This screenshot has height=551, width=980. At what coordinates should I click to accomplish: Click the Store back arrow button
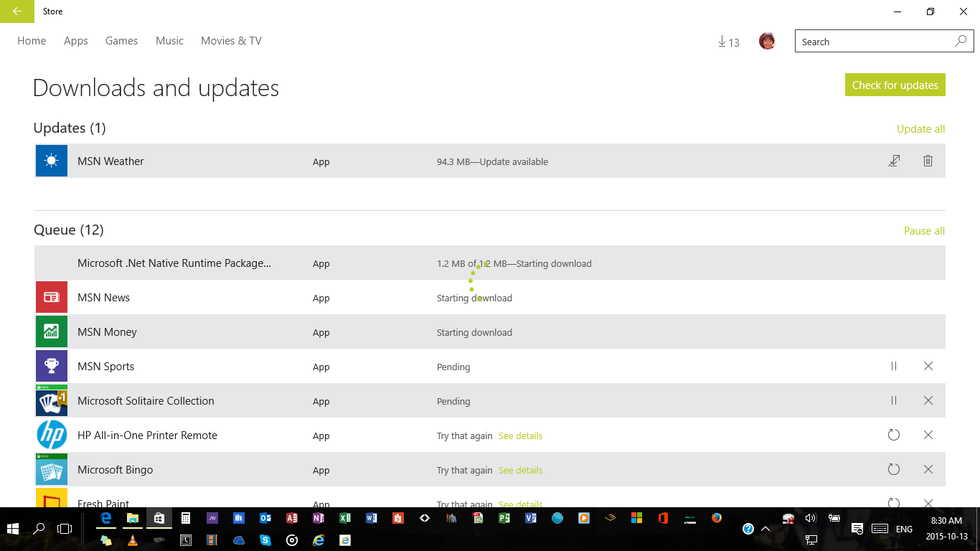tap(17, 11)
